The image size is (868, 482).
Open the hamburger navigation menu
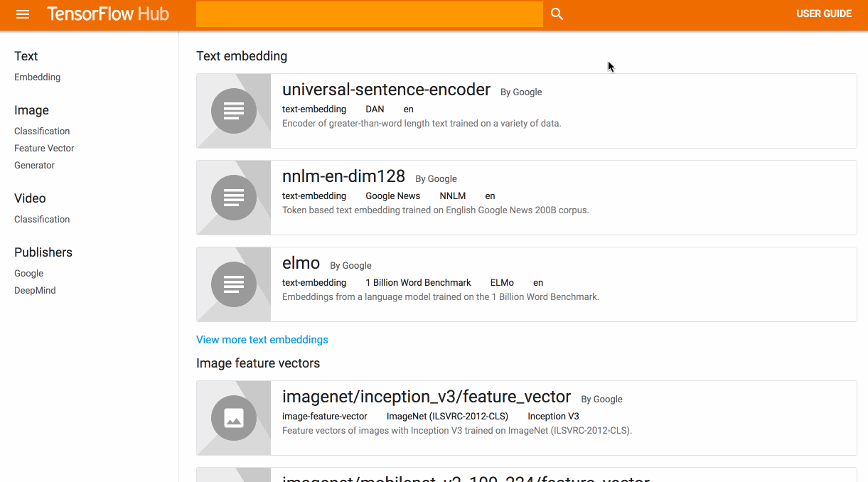coord(23,14)
